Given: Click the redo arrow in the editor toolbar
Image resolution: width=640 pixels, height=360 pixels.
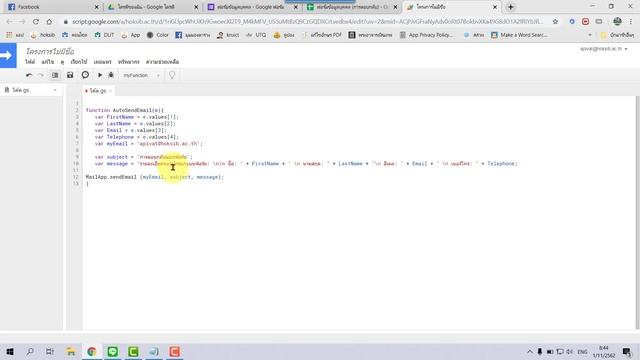Looking at the screenshot, I should tap(41, 75).
